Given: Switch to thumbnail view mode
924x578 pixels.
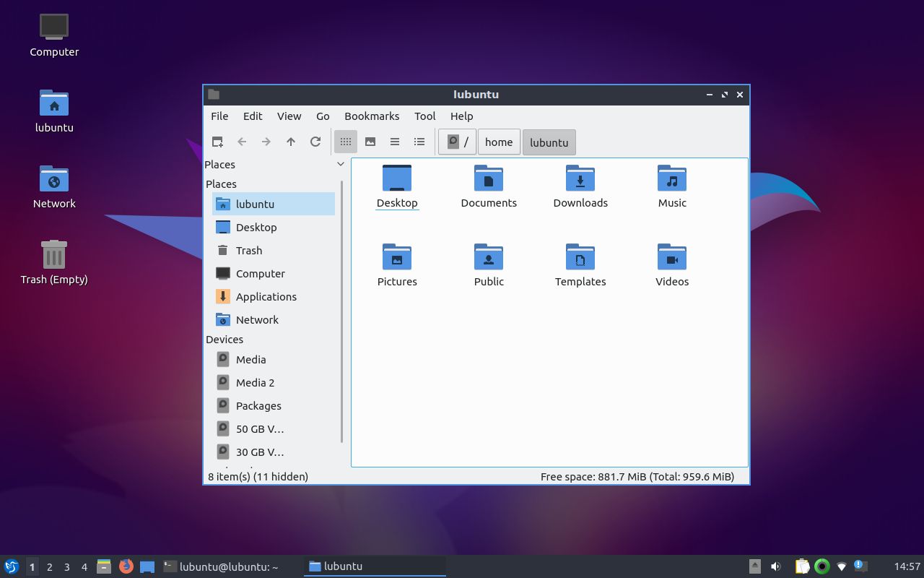Looking at the screenshot, I should 370,142.
